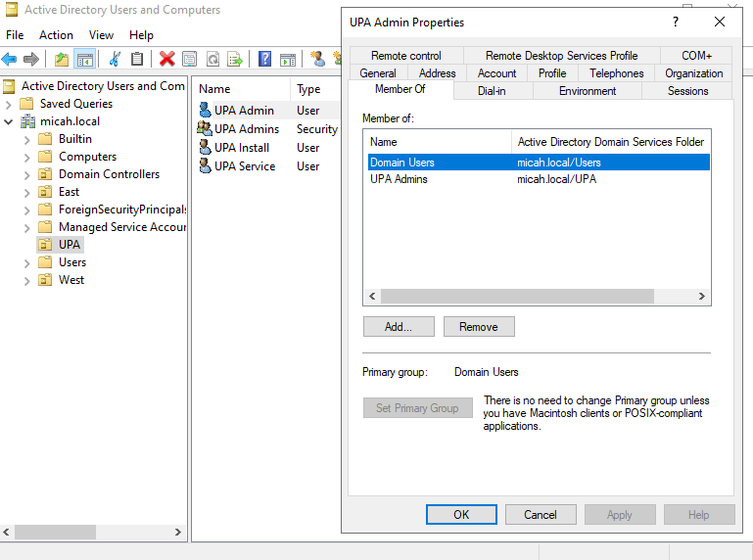Open the Remote Desktop Services Profile tab
The height and width of the screenshot is (560, 753).
click(x=561, y=56)
